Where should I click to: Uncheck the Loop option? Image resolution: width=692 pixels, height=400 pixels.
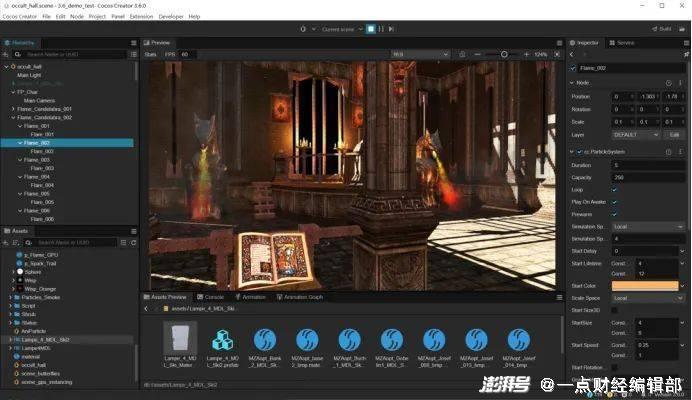click(614, 190)
